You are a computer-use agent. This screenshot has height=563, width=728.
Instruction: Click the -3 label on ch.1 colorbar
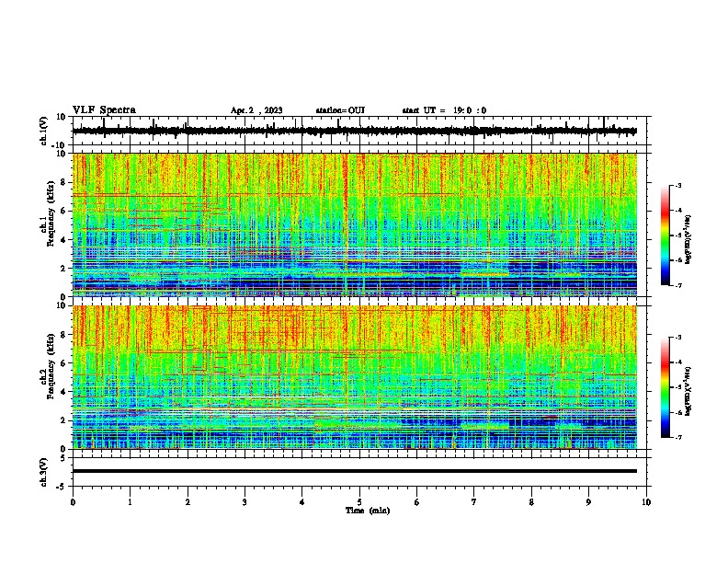tap(678, 186)
